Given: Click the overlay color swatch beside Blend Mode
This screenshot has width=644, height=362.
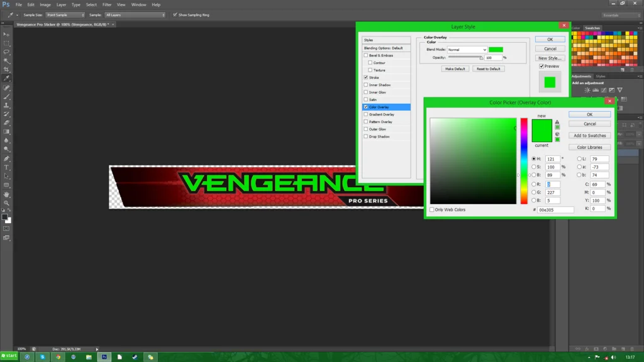Looking at the screenshot, I should click(496, 50).
